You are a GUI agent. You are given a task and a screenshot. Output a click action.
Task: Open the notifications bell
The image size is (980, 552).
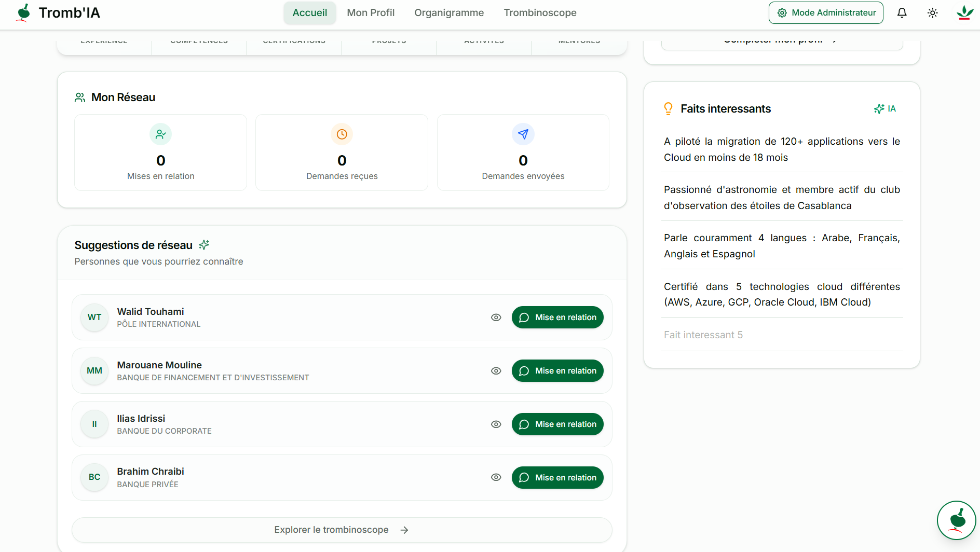(x=902, y=13)
